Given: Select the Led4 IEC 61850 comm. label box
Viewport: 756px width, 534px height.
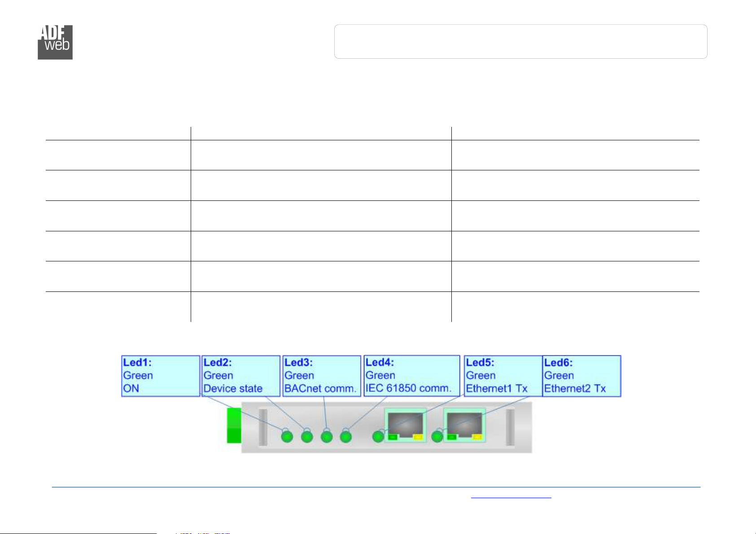Looking at the screenshot, I should click(412, 376).
